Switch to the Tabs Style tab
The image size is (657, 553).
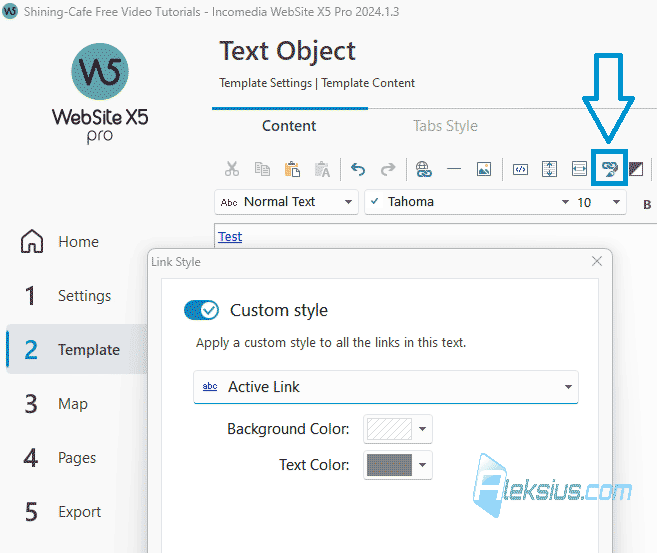(x=445, y=126)
